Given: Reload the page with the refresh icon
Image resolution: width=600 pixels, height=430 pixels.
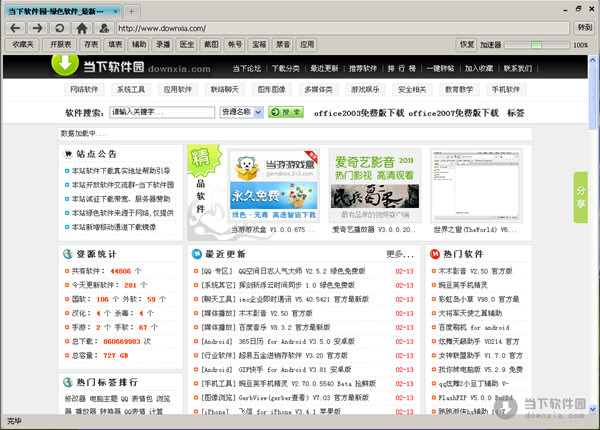Looking at the screenshot, I should point(60,28).
